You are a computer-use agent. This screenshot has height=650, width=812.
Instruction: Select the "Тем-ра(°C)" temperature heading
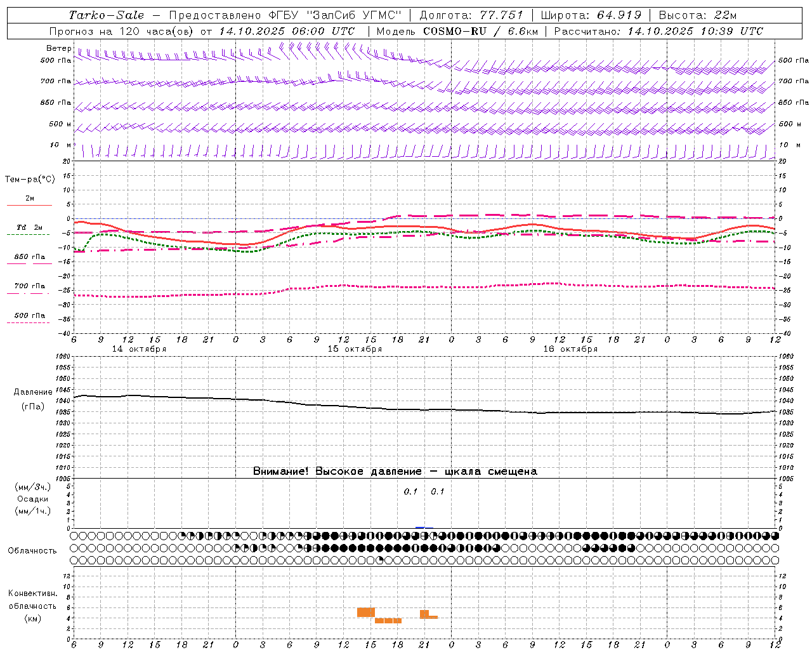[x=30, y=180]
